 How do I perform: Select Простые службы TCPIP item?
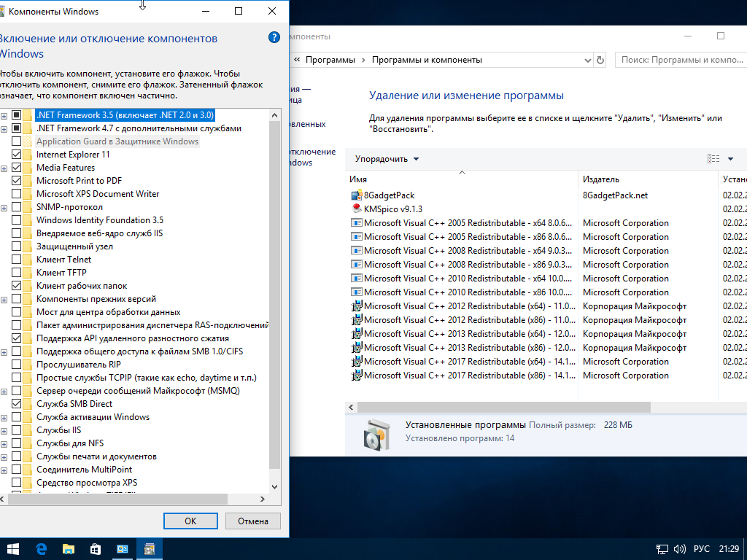[x=146, y=378]
